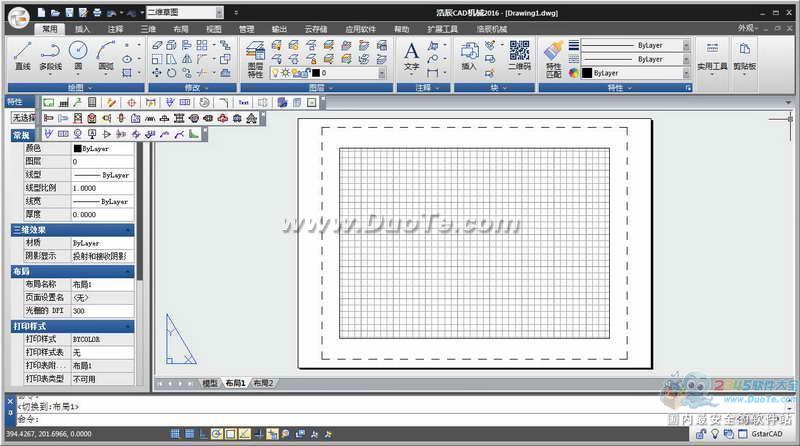Select the 直线 (Line) drawing tool
The image size is (800, 446).
coord(22,56)
